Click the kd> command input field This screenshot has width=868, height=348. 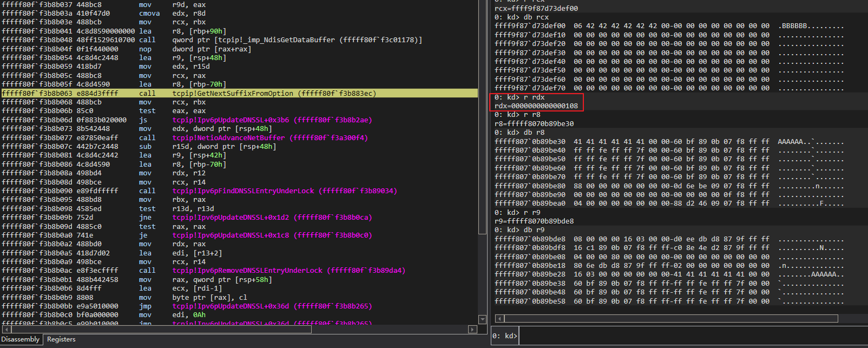[693, 336]
